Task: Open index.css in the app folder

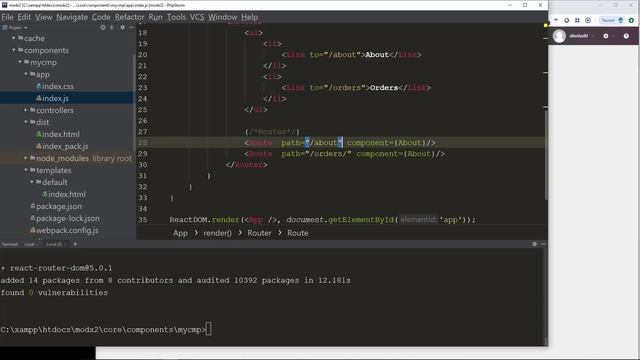Action: click(55, 86)
